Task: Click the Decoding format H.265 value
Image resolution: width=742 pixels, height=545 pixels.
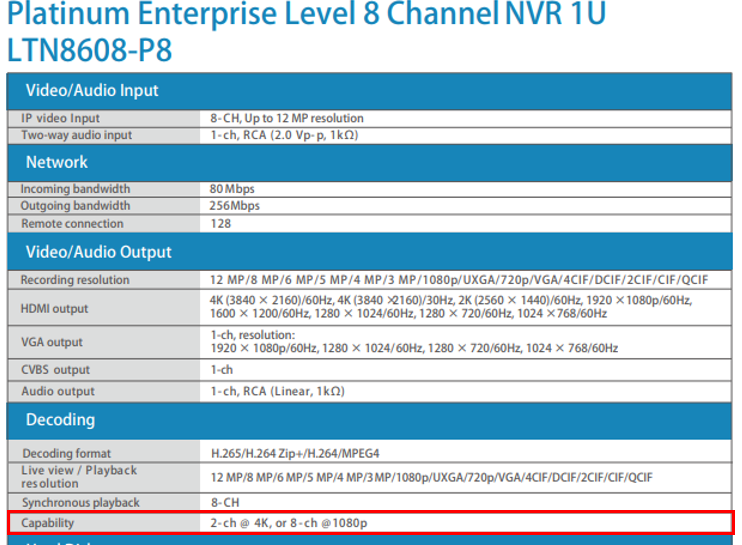Action: pyautogui.click(x=297, y=454)
